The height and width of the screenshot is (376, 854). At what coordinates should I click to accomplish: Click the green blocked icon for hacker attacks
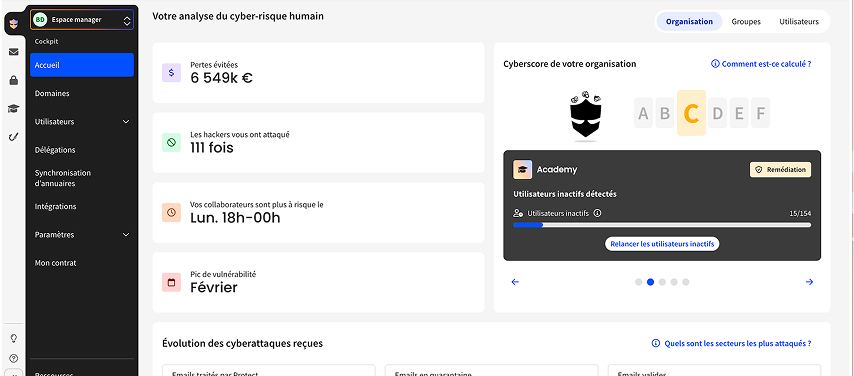click(171, 142)
